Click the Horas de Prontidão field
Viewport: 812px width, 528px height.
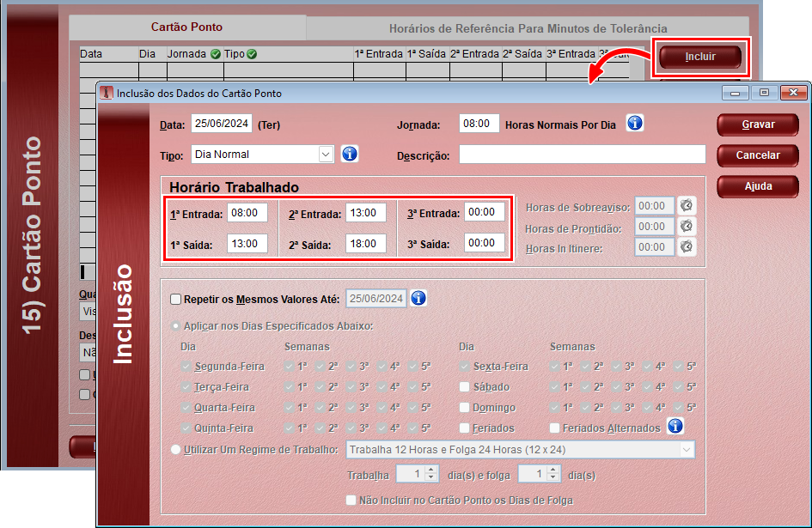[655, 227]
